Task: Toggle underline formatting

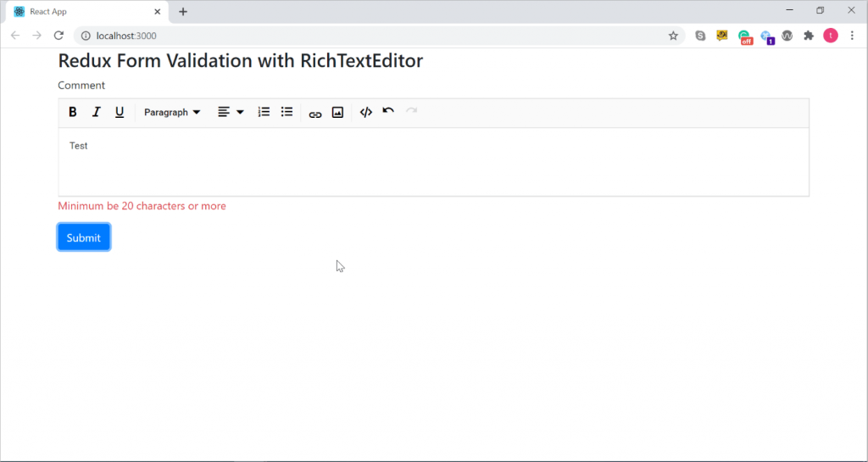Action: (x=120, y=112)
